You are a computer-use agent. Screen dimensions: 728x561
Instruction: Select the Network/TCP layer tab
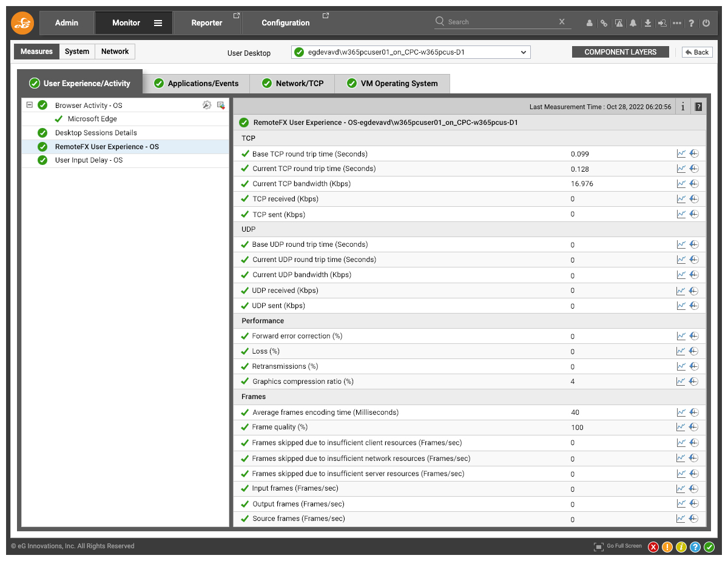tap(292, 84)
